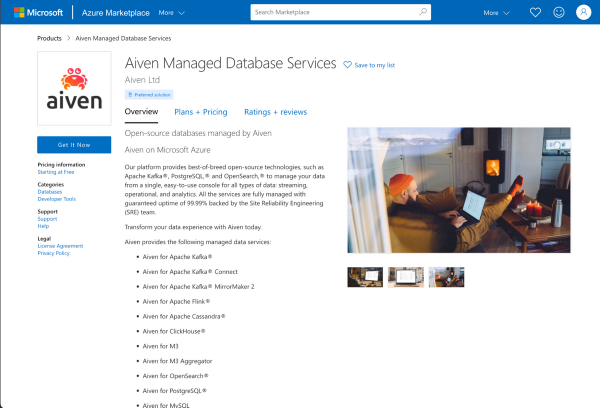Click the Microsoft logo

coord(38,12)
